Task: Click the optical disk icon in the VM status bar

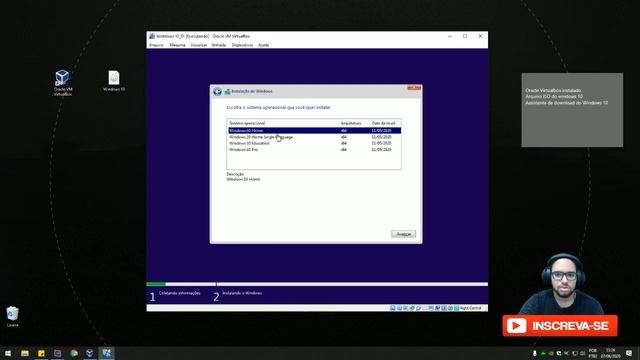Action: (x=399, y=308)
